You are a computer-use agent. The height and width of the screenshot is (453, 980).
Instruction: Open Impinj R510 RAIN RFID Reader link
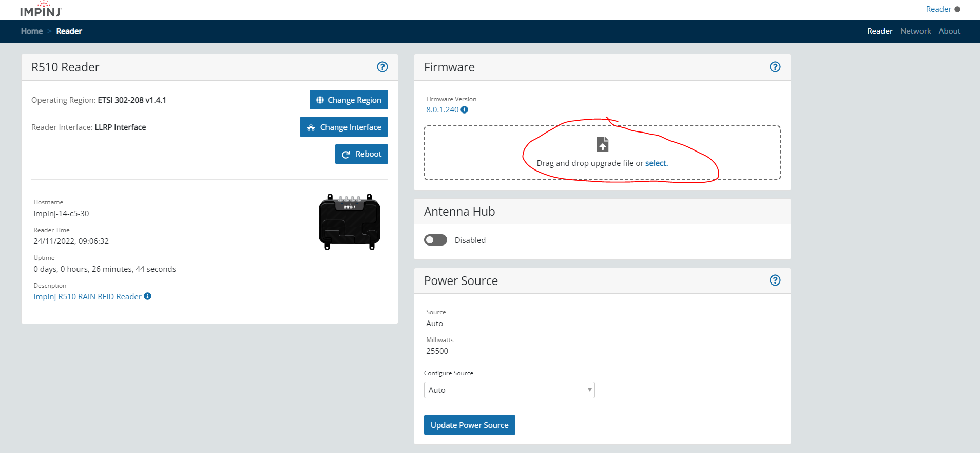point(87,297)
